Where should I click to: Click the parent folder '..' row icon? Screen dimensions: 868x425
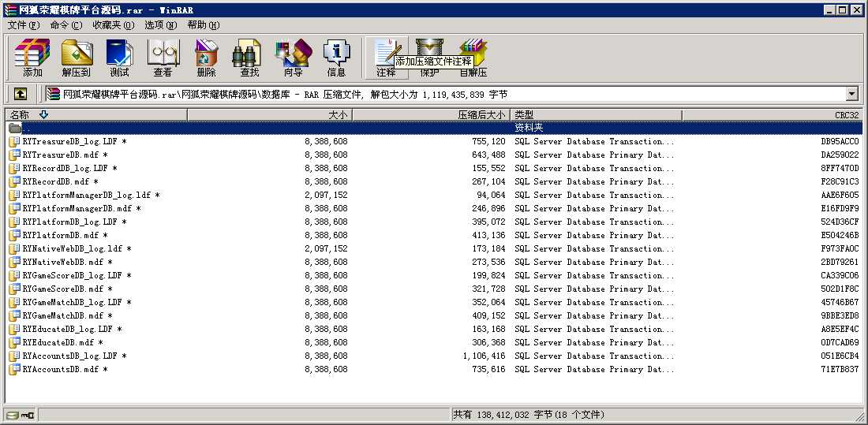pos(15,128)
